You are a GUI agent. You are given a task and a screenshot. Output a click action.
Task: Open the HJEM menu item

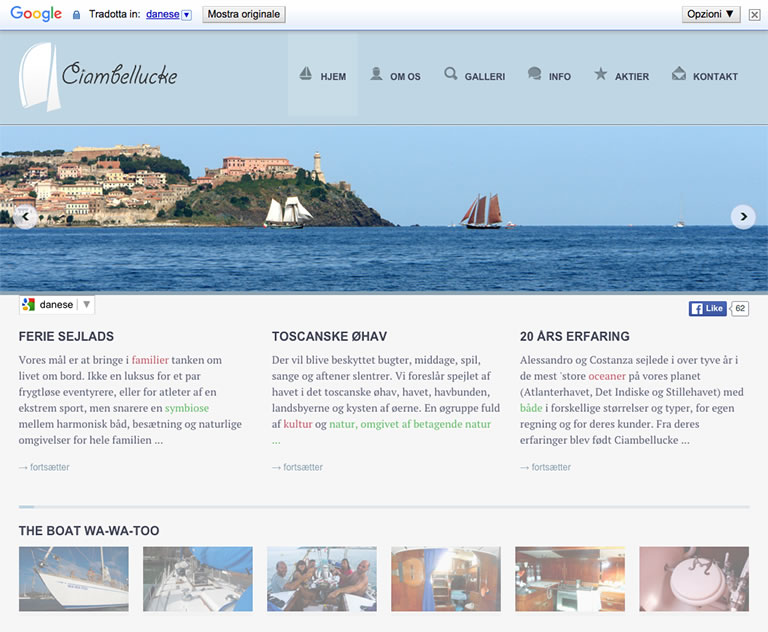point(322,75)
